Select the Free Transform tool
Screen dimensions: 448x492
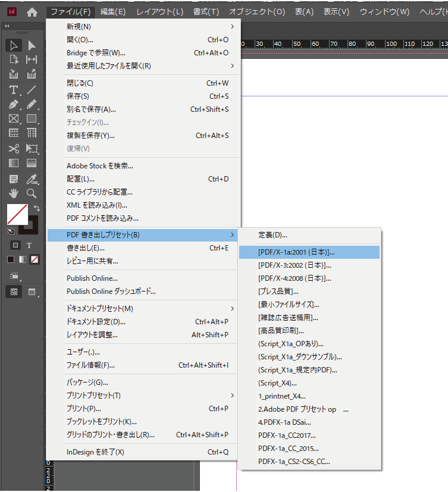pos(32,148)
